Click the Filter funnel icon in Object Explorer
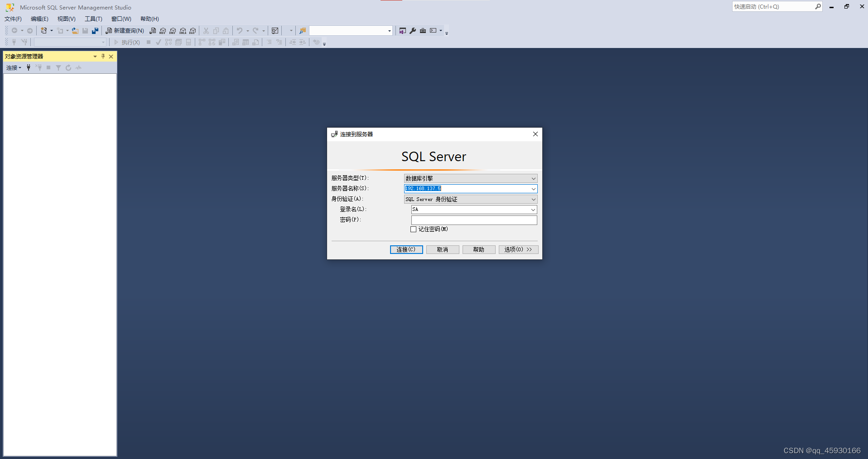 click(x=58, y=67)
